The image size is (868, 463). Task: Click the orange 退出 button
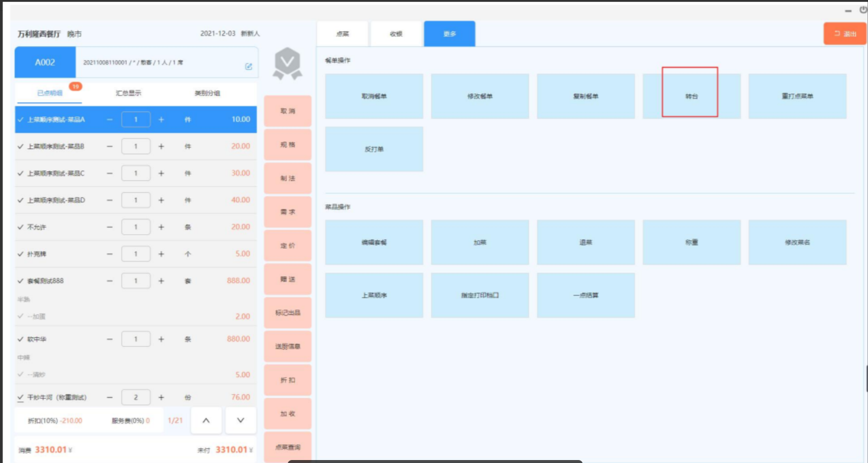(845, 34)
